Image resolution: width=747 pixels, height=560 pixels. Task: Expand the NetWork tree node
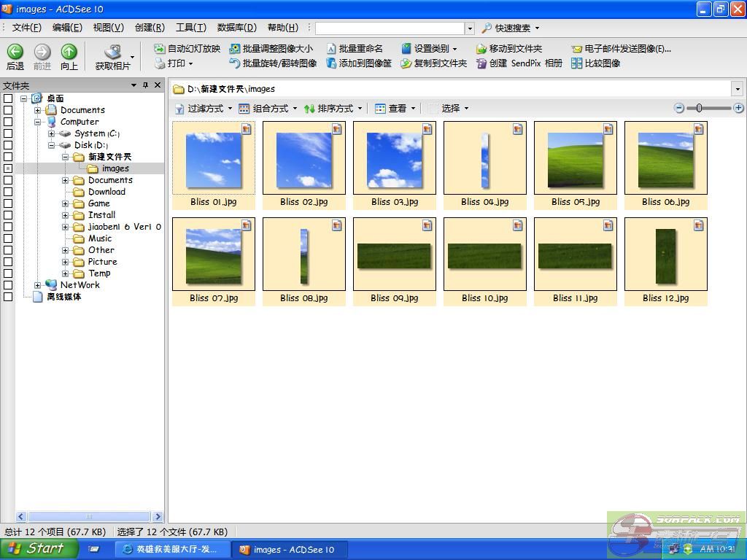(38, 285)
